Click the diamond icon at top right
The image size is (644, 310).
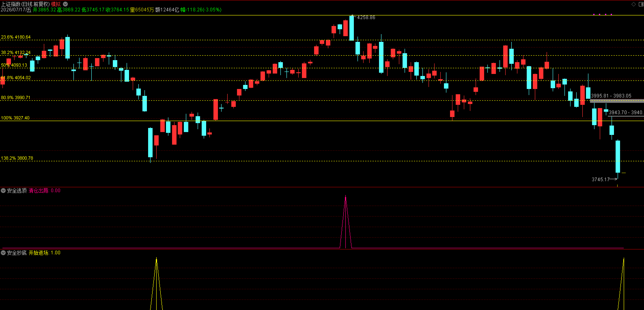[633, 4]
